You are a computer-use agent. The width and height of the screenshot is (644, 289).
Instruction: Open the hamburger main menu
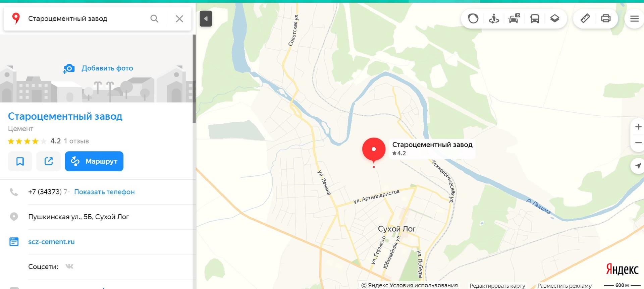pyautogui.click(x=634, y=18)
